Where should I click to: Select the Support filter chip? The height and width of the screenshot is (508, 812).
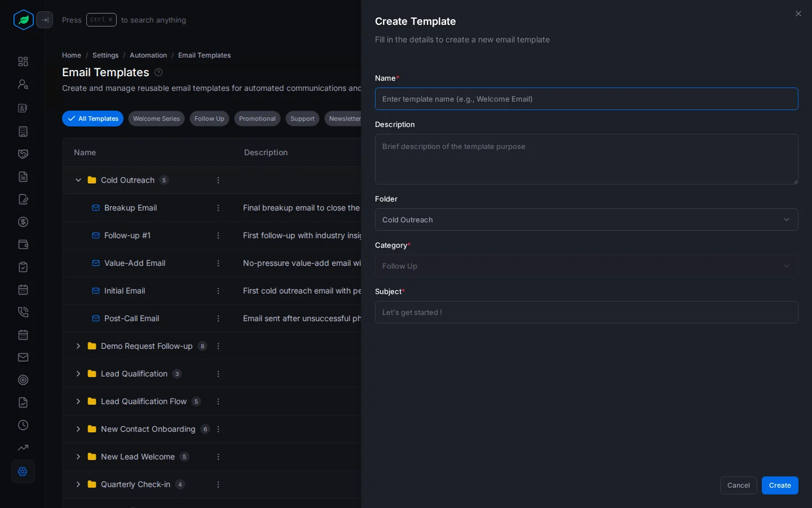pyautogui.click(x=302, y=119)
